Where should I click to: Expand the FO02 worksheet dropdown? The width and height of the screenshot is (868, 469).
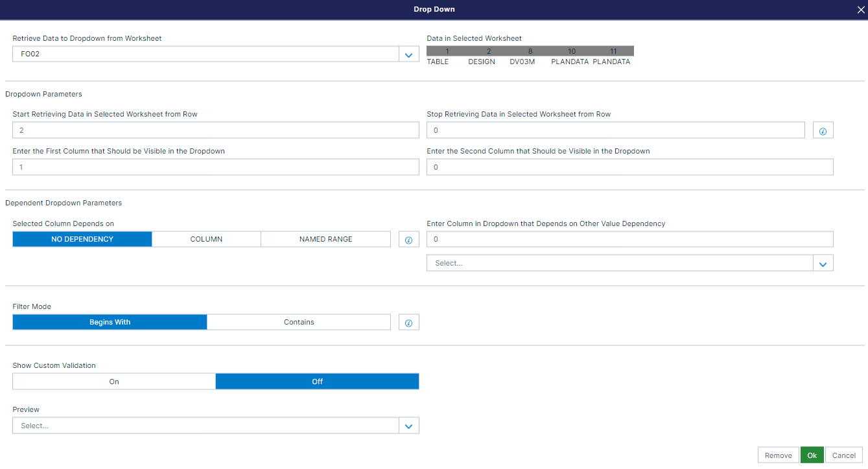[x=408, y=54]
